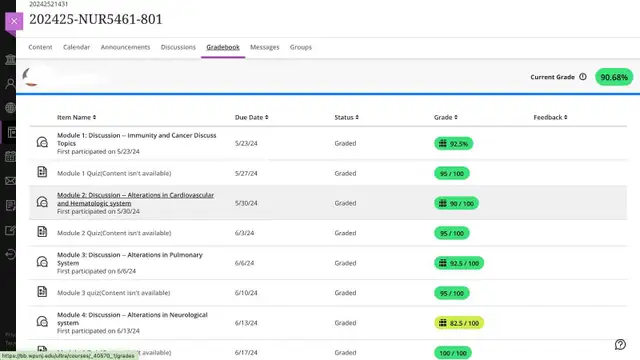Open Messages envelope icon in sidebar
Image resolution: width=640 pixels, height=360 pixels.
tap(10, 181)
